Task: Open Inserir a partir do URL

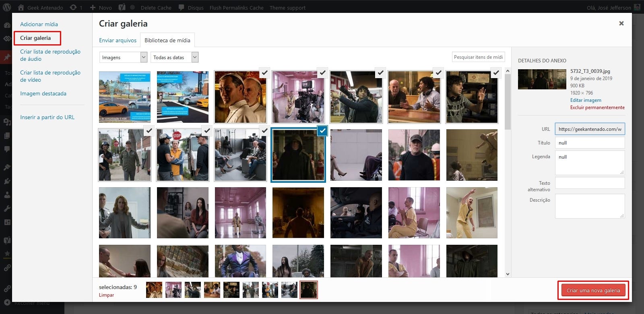Action: coord(47,117)
